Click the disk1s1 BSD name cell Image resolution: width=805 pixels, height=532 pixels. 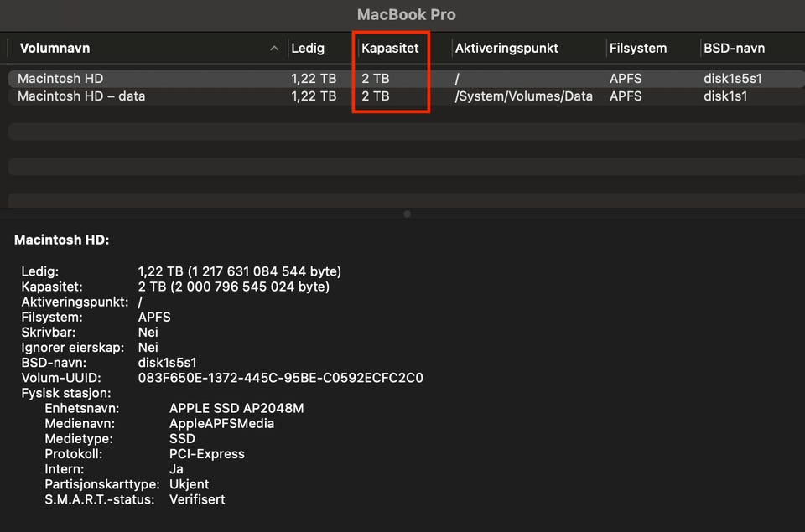coord(724,96)
